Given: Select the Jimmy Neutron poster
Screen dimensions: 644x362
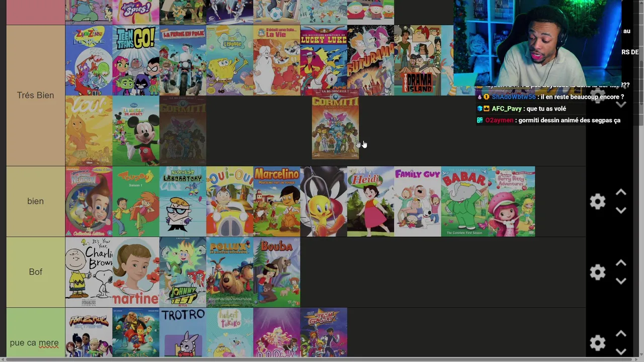Looking at the screenshot, I should (x=89, y=202).
